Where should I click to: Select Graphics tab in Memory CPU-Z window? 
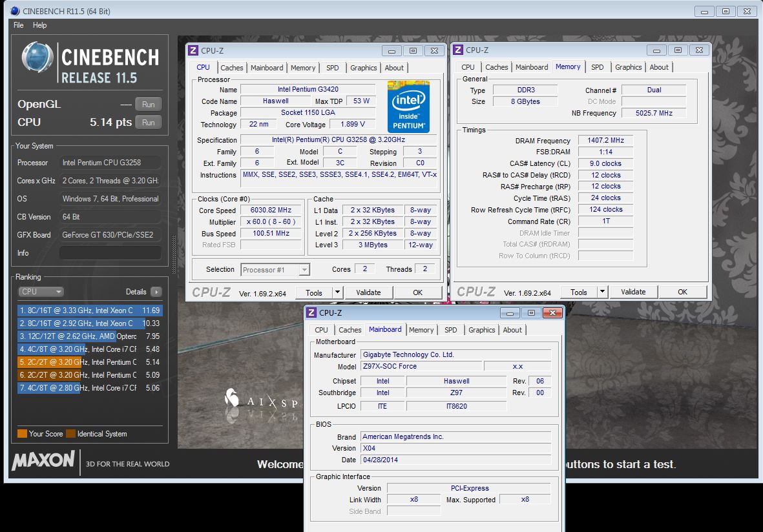tap(628, 68)
